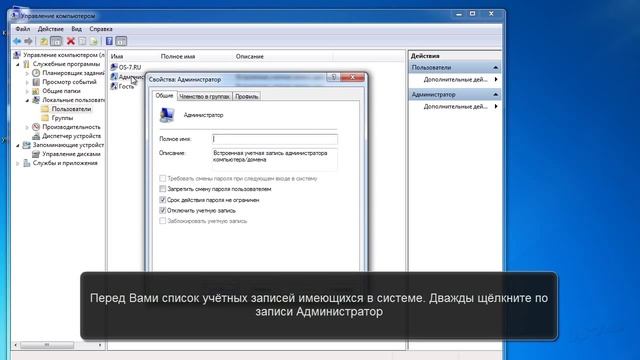Click the Back arrow toolbar icon

point(17,41)
